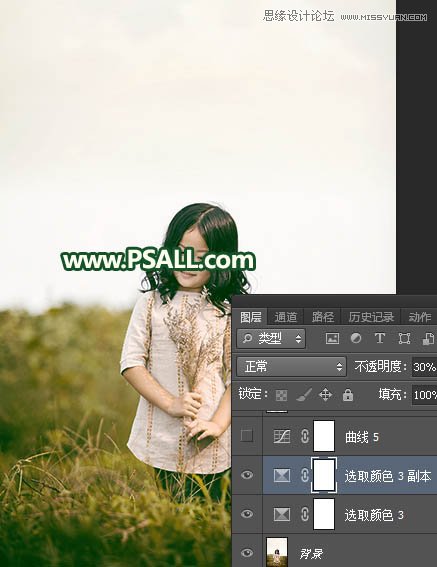Click the curves adjustment icon of 曲线 5
Screen dimensions: 437x567
[x=282, y=436]
